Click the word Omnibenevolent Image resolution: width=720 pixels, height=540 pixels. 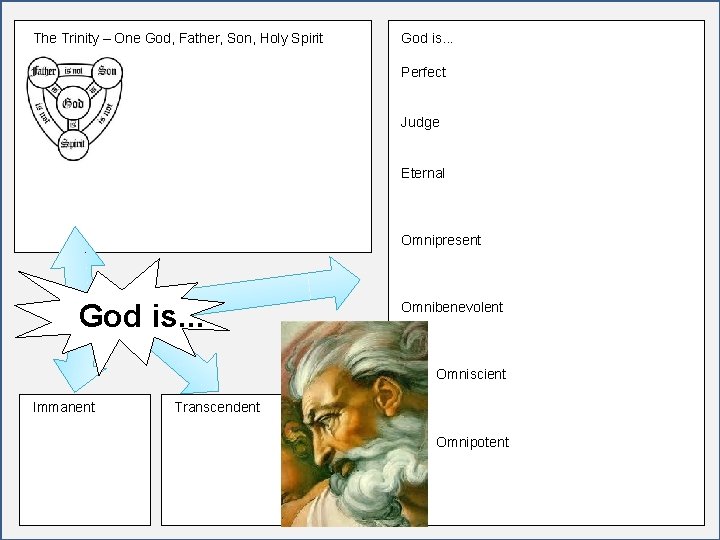(452, 307)
